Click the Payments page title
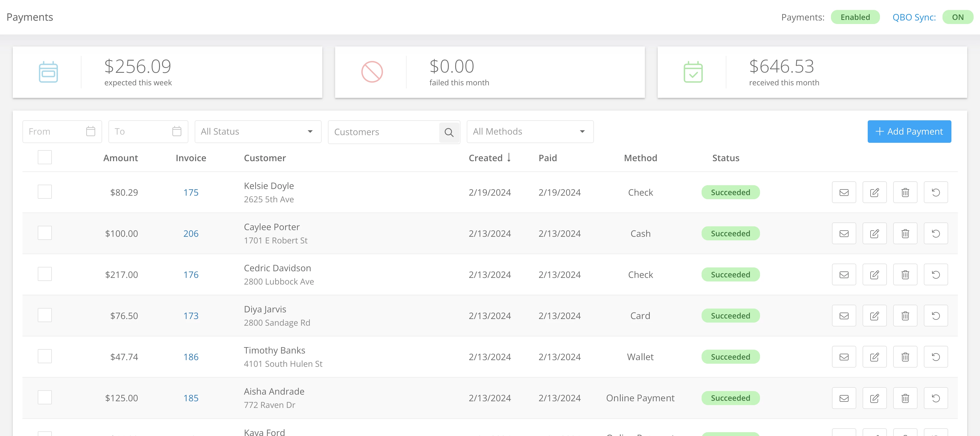Viewport: 980px width, 436px height. click(29, 17)
